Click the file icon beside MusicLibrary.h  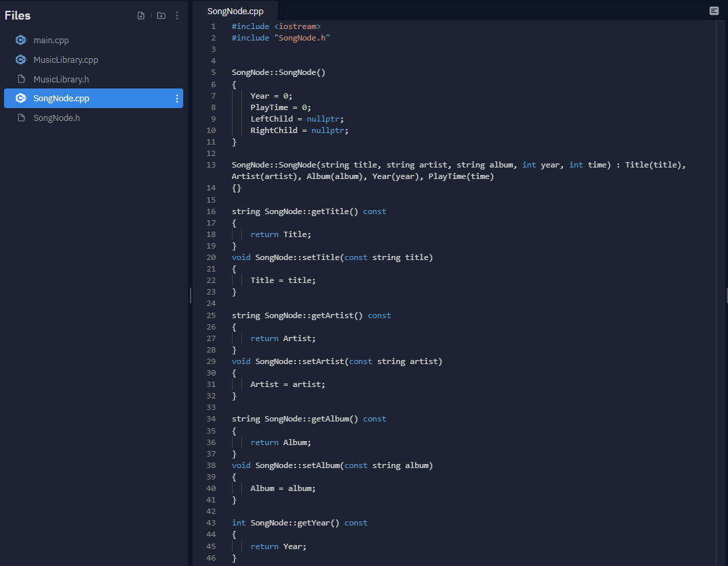coord(21,79)
